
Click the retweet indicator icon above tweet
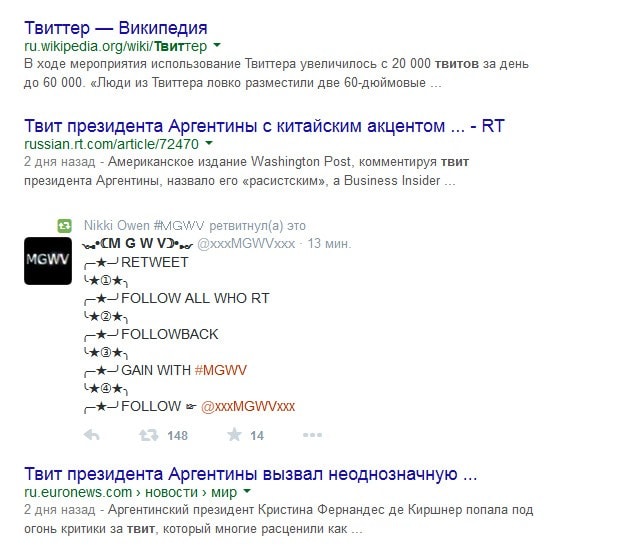click(x=64, y=226)
